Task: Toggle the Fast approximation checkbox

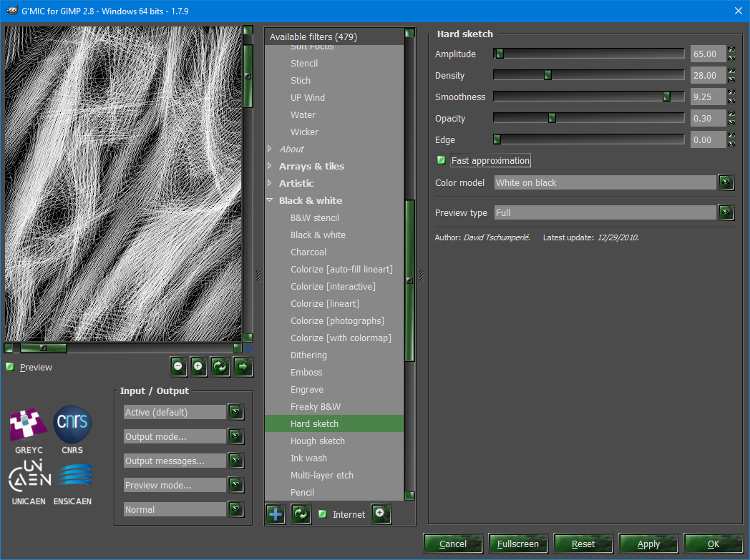Action: [441, 160]
